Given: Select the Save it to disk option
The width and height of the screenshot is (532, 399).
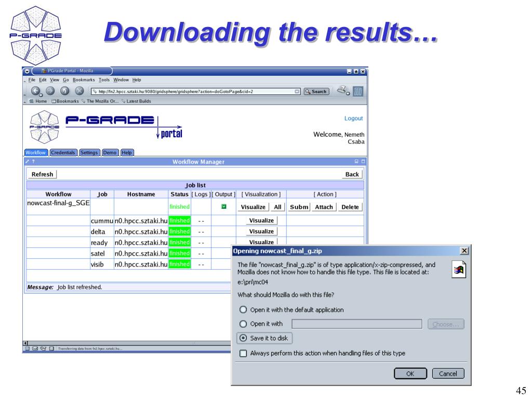Looking at the screenshot, I should (243, 338).
